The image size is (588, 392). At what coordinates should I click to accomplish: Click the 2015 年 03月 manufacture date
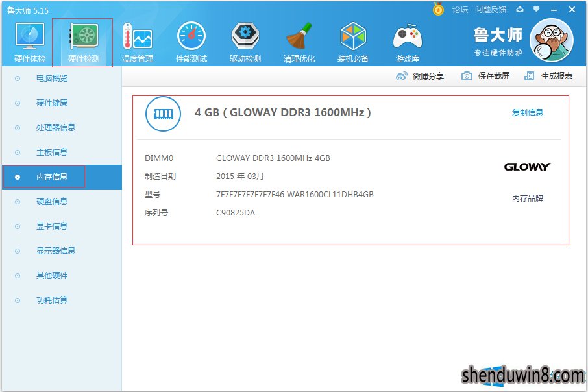click(240, 177)
